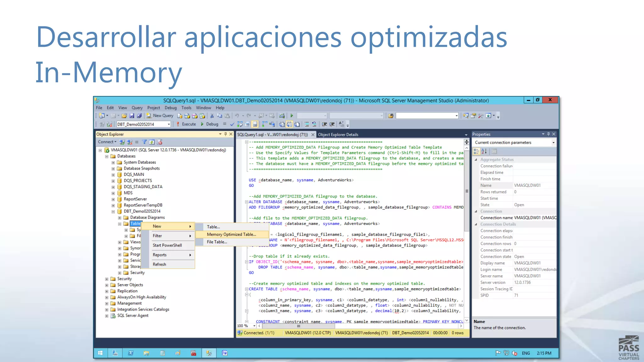Click the Copy icon in toolbar
Screen dimensions: 644x362
pyautogui.click(x=219, y=116)
